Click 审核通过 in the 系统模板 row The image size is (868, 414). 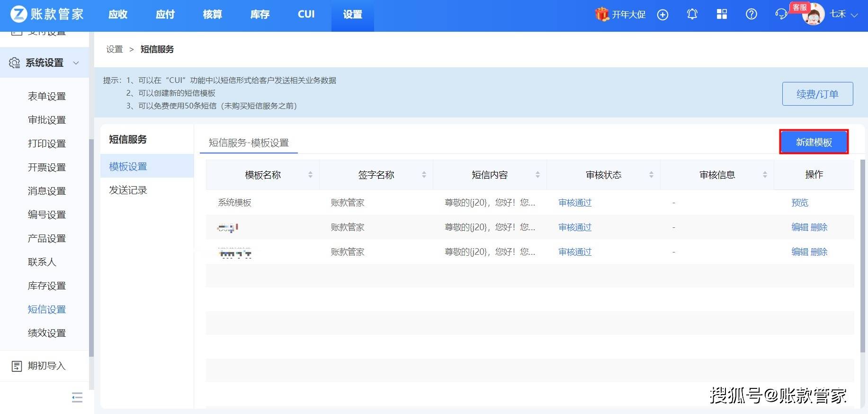tap(575, 203)
